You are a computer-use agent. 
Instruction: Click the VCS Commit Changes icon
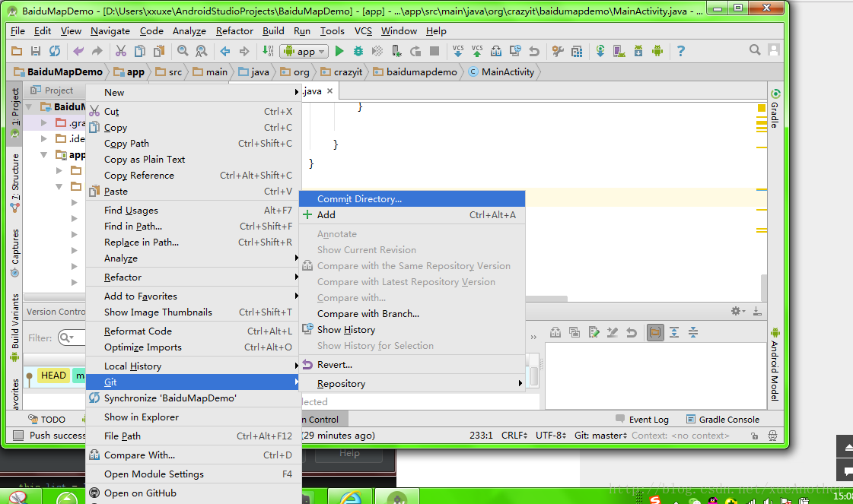[477, 51]
